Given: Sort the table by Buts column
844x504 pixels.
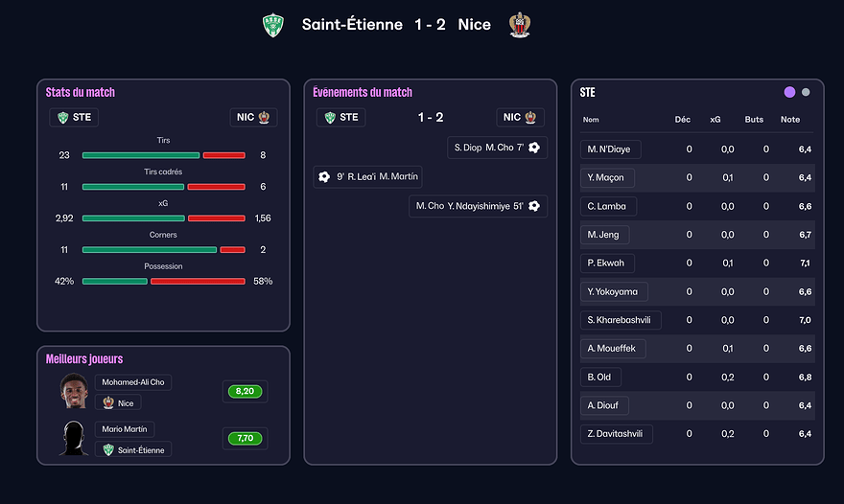Looking at the screenshot, I should (x=754, y=120).
